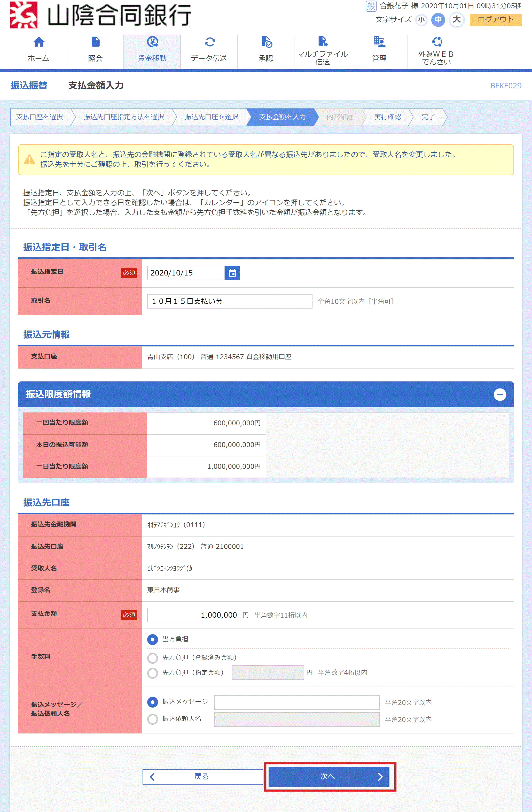
Task: Click the 管理 building person icon
Action: [x=379, y=42]
